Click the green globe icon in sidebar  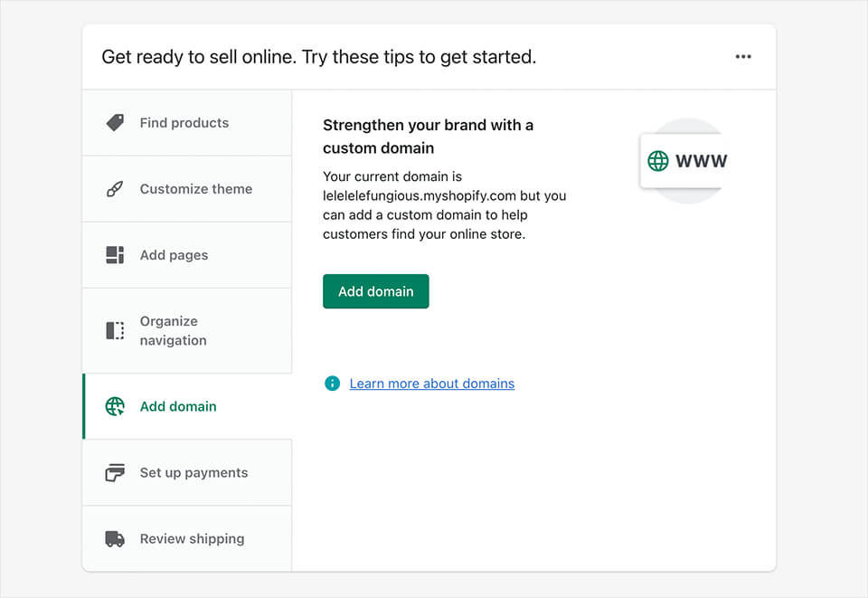115,406
